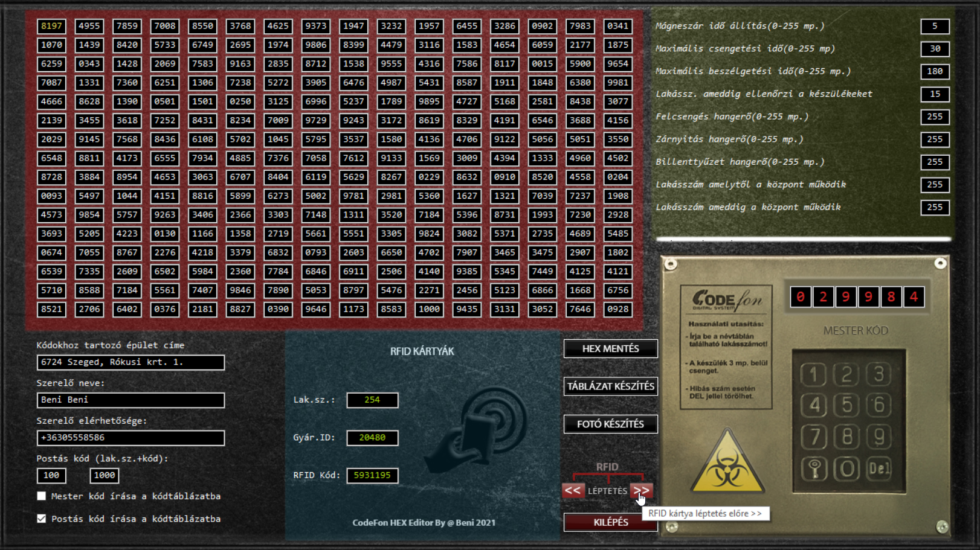This screenshot has width=980, height=550.
Task: Select the Lak.sz. field showing 254
Action: [372, 400]
